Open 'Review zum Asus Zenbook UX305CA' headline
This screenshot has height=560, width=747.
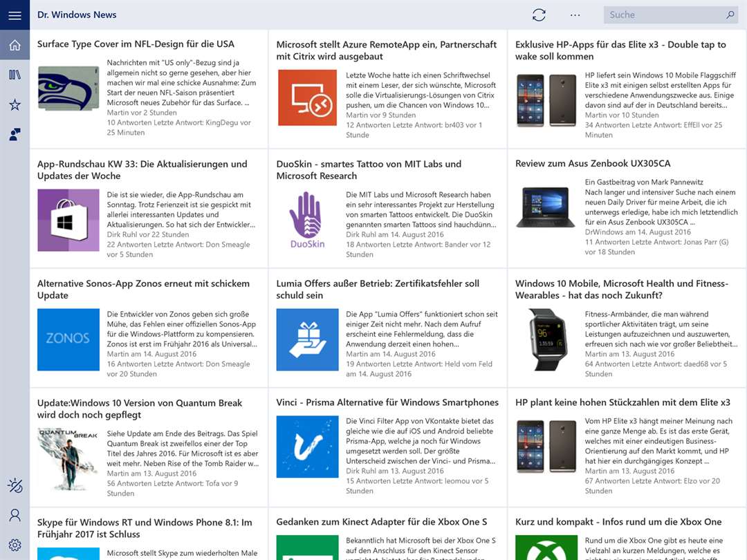pyautogui.click(x=593, y=163)
